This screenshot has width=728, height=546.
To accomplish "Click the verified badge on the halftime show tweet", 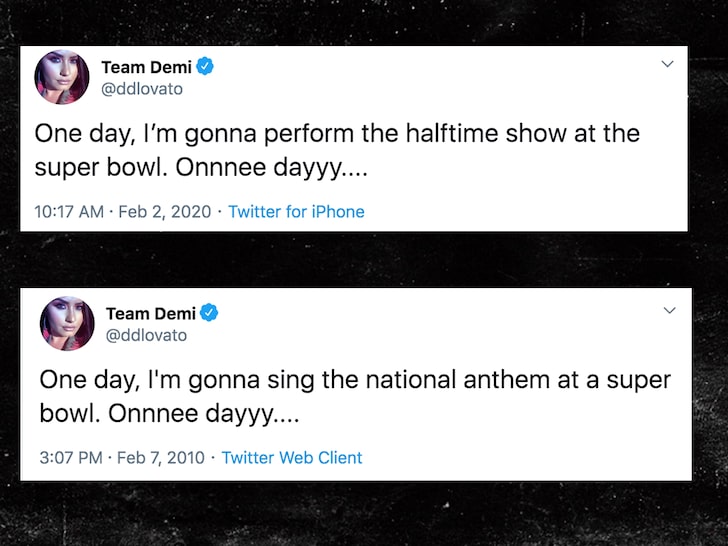I will click(x=206, y=67).
